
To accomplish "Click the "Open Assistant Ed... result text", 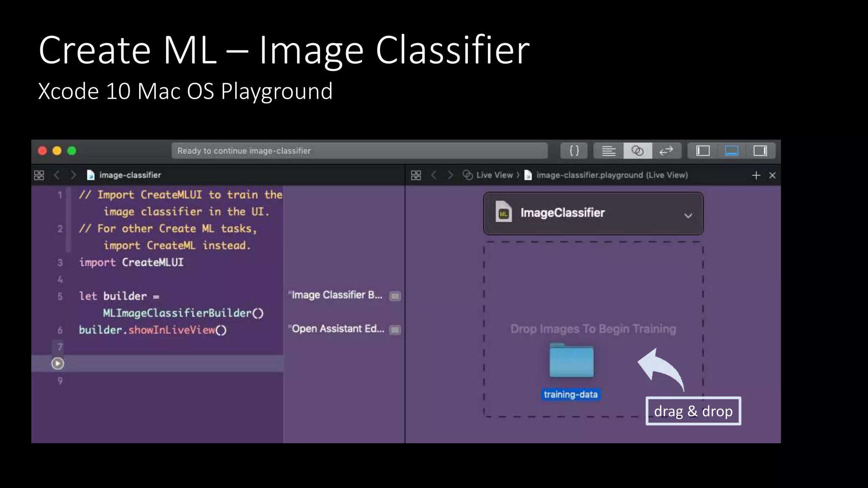I will 336,329.
